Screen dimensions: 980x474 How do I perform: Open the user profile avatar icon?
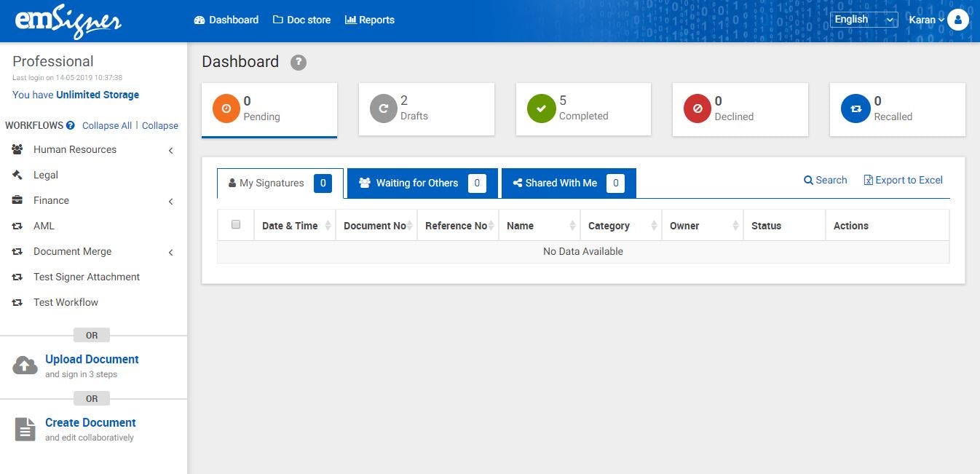(x=958, y=20)
